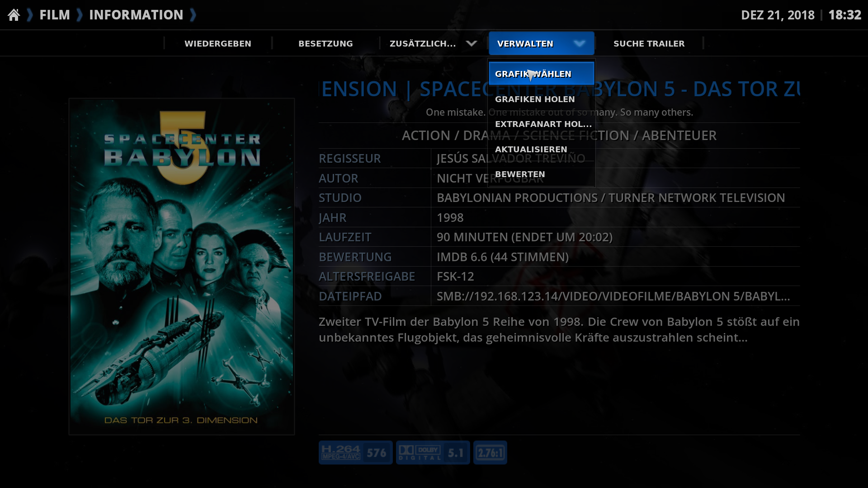Open the BESETZUNG cast list
The width and height of the screenshot is (868, 488).
pos(325,43)
